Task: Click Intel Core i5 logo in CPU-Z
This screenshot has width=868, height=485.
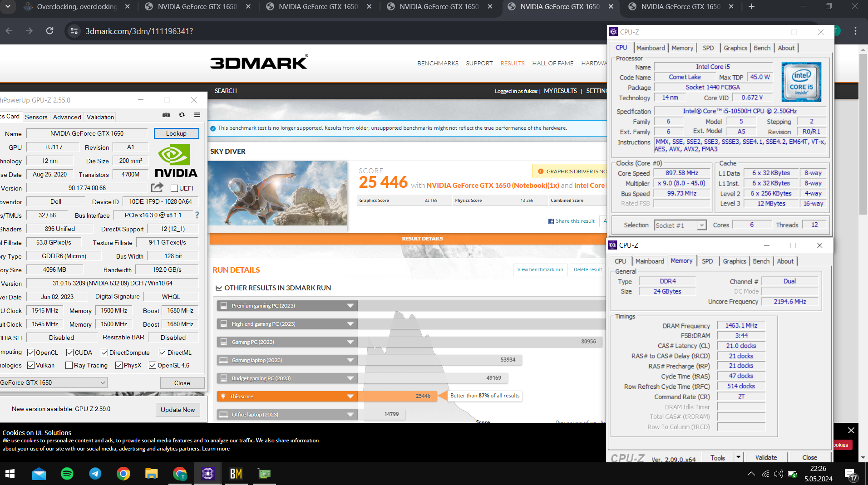Action: [x=801, y=82]
